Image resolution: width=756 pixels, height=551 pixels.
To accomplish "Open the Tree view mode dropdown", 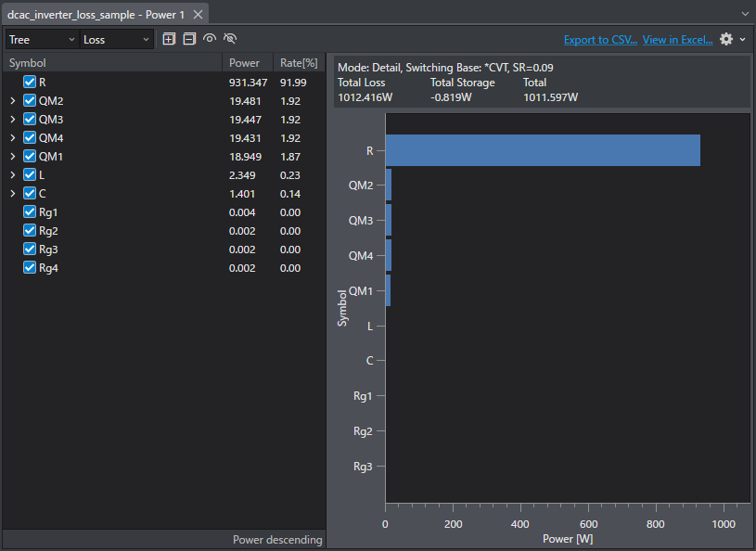I will click(41, 40).
